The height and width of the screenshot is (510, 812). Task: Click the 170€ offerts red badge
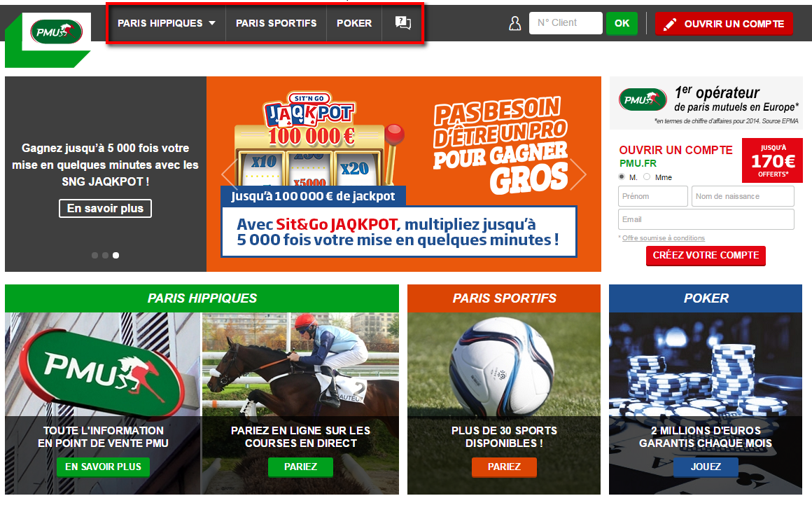(x=772, y=160)
